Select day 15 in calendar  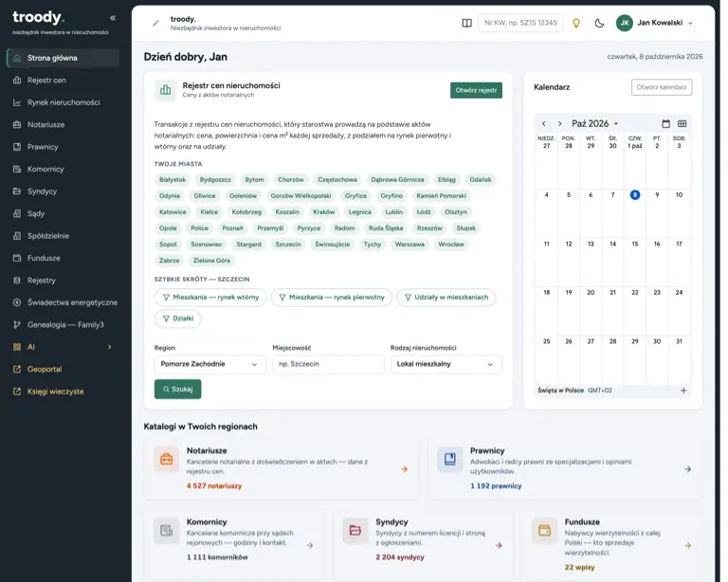635,245
